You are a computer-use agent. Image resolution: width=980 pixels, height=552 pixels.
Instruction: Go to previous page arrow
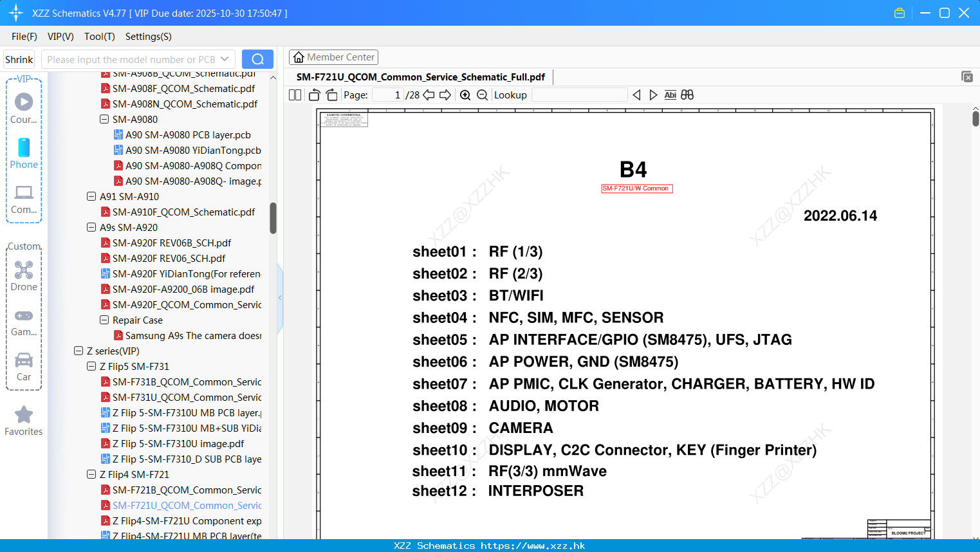(x=429, y=95)
